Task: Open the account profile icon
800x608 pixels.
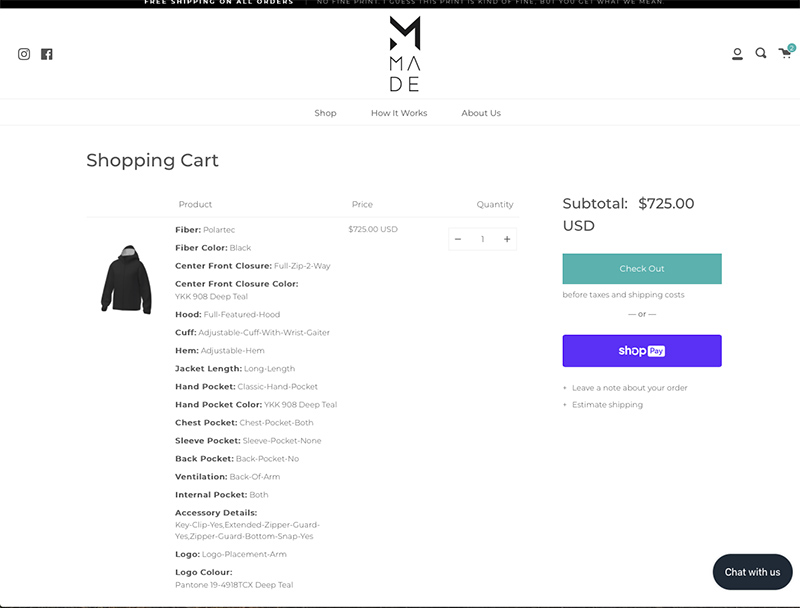Action: (x=737, y=54)
